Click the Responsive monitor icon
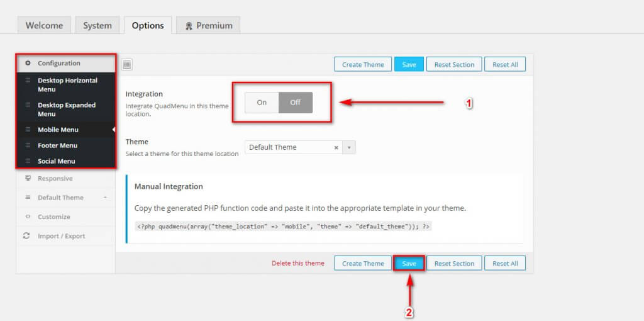Image resolution: width=644 pixels, height=321 pixels. click(28, 178)
